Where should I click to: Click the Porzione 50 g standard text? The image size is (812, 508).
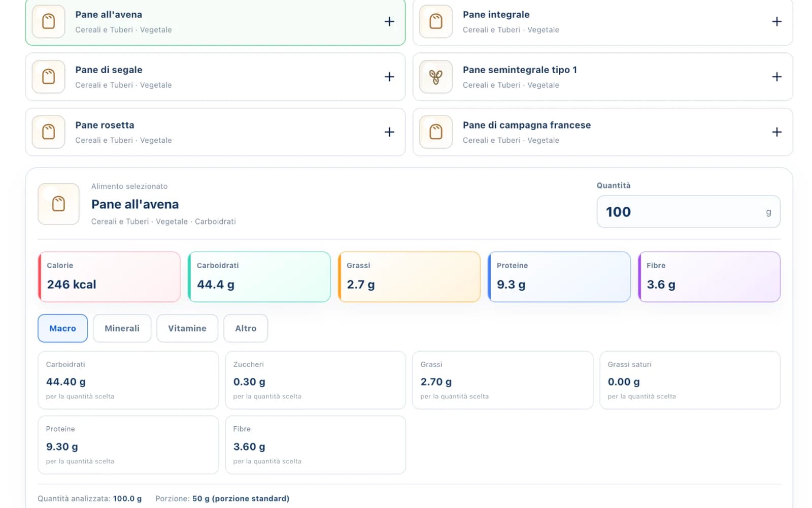tap(222, 498)
